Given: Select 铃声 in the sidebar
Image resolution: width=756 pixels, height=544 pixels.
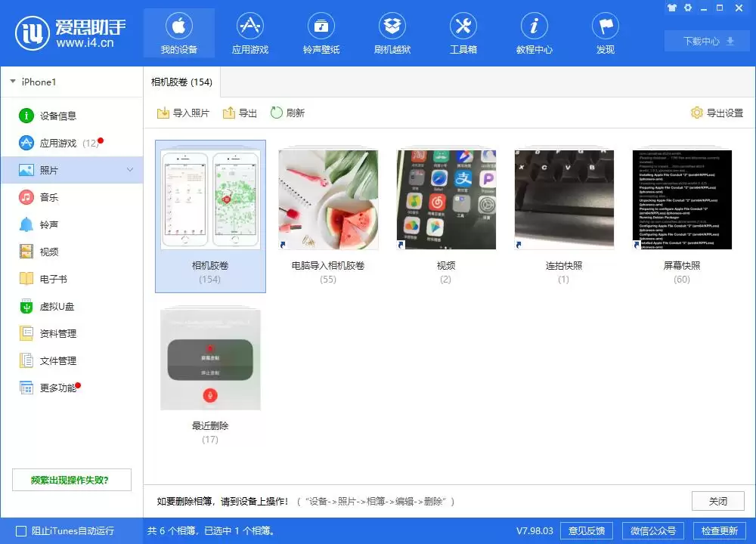Looking at the screenshot, I should [x=71, y=224].
